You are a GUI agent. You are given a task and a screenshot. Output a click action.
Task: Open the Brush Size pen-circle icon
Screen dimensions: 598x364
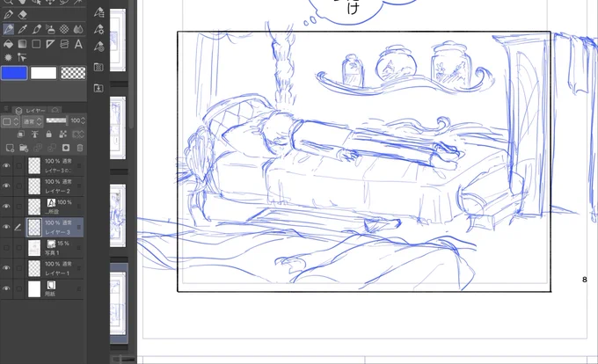click(x=98, y=46)
